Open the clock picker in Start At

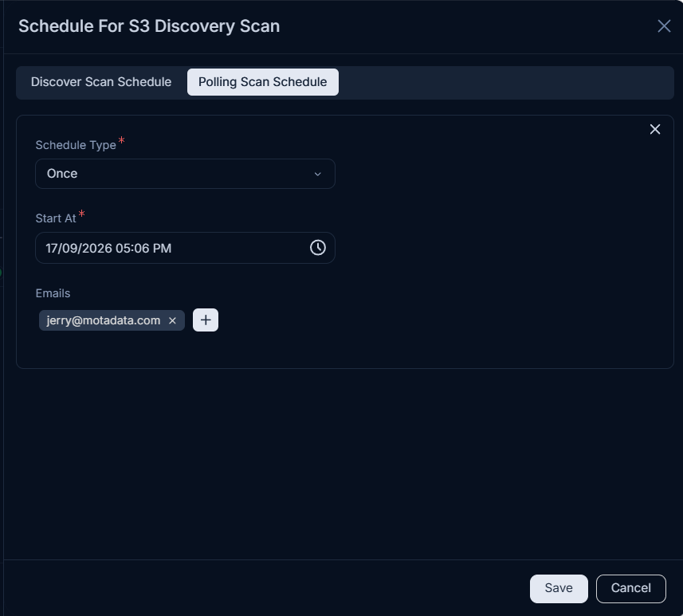pos(317,248)
